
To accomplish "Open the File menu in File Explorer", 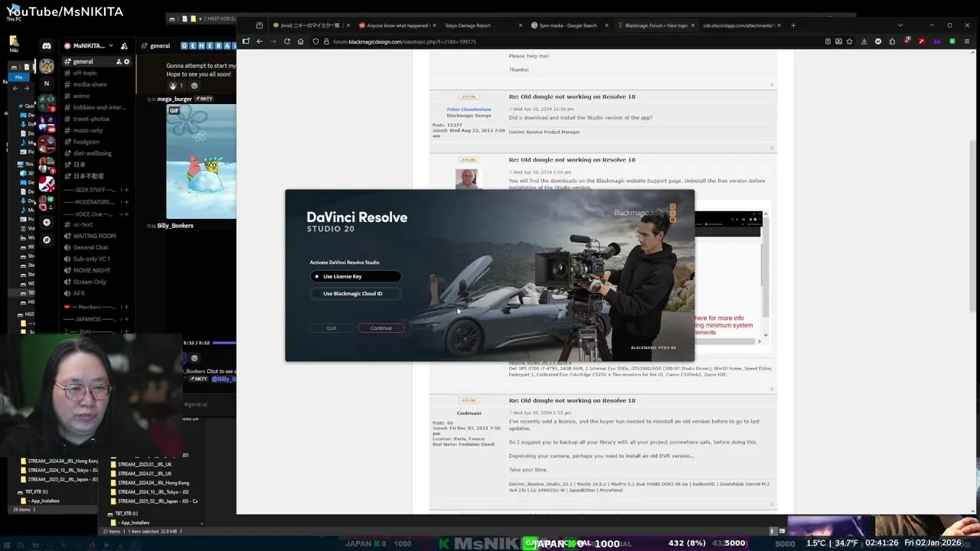I will (x=19, y=77).
